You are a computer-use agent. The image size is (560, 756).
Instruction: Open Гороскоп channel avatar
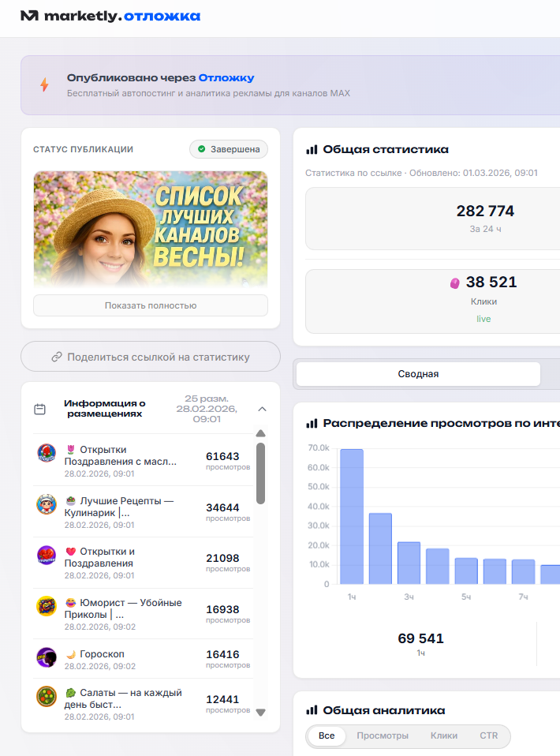(47, 657)
